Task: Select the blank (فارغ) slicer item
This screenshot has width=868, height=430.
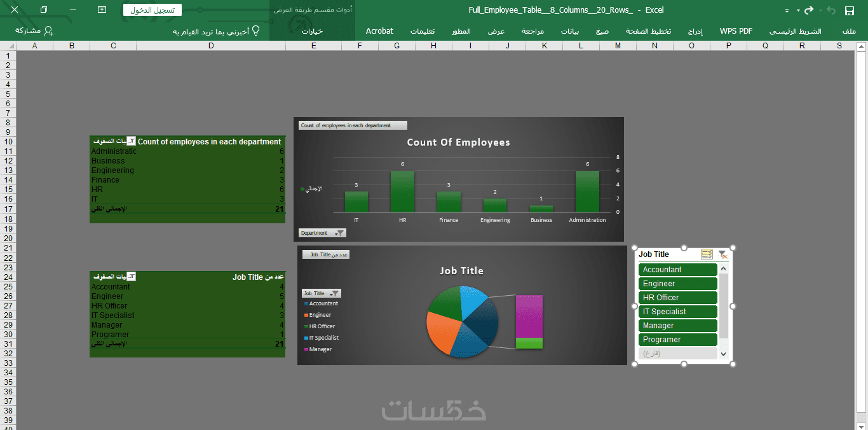Action: tap(678, 354)
